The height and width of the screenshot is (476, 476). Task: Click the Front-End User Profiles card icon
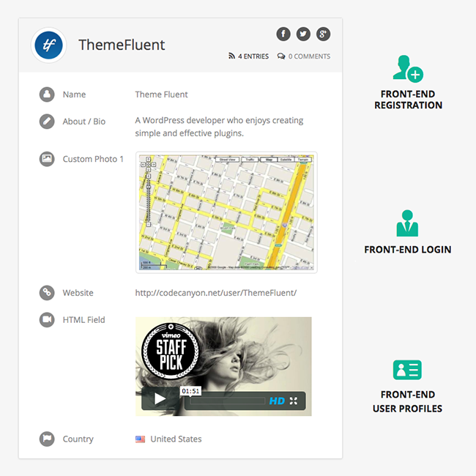tap(407, 370)
